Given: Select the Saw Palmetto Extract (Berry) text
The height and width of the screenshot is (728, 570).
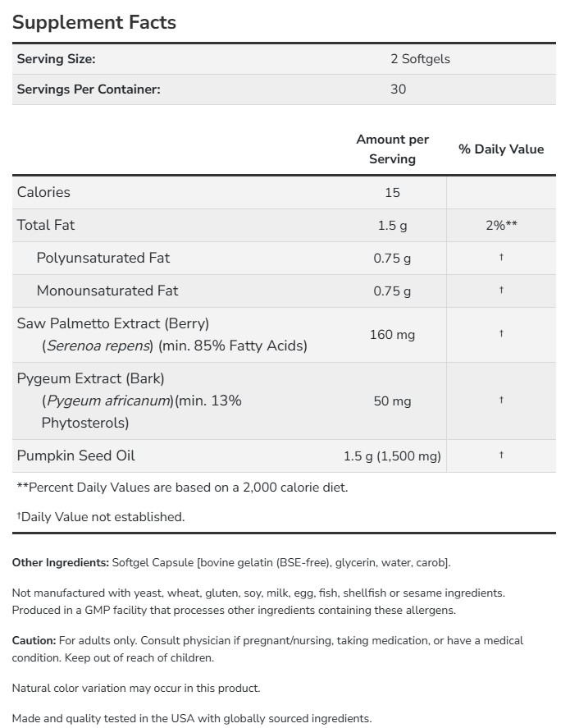Looking at the screenshot, I should coord(113,323).
